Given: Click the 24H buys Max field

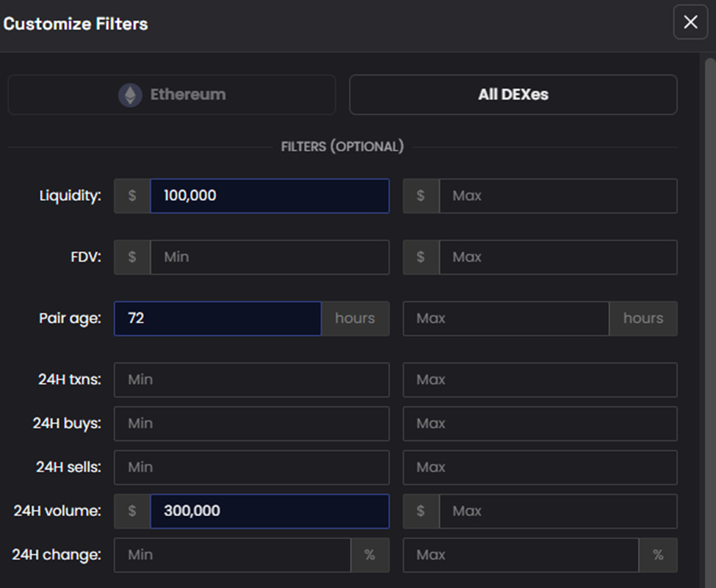Looking at the screenshot, I should pyautogui.click(x=540, y=424).
